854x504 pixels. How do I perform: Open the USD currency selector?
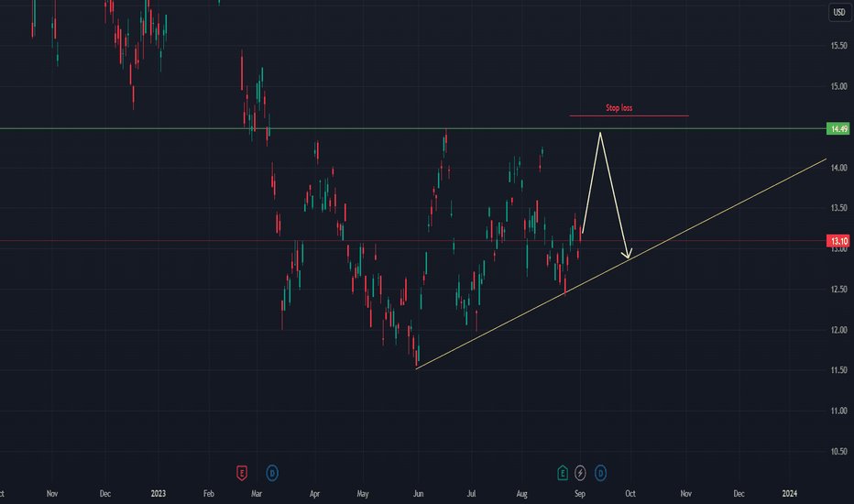[839, 12]
